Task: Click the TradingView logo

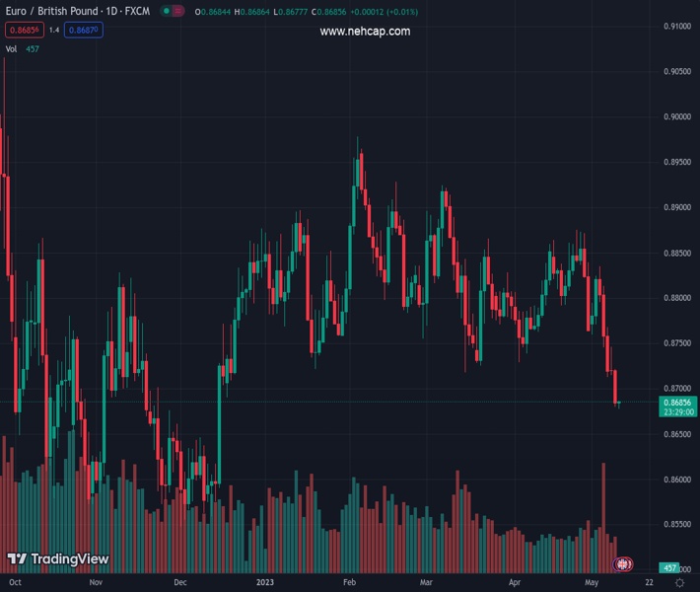Action: tap(57, 559)
